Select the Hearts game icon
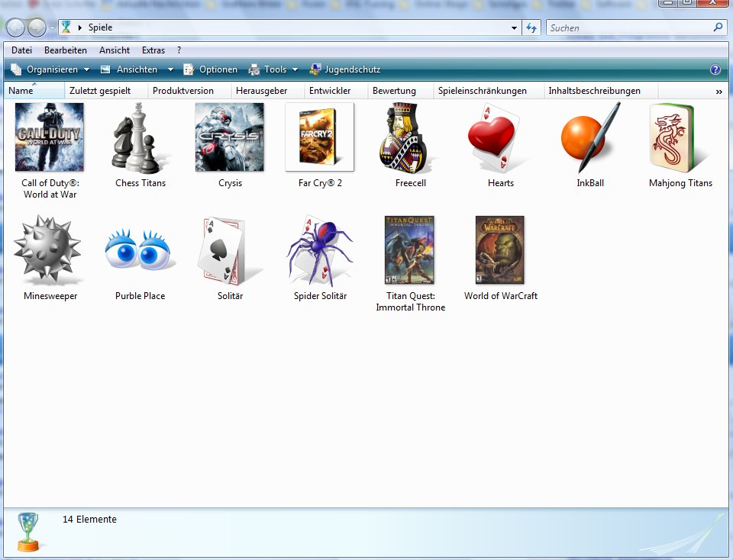The width and height of the screenshot is (733, 560). point(496,138)
